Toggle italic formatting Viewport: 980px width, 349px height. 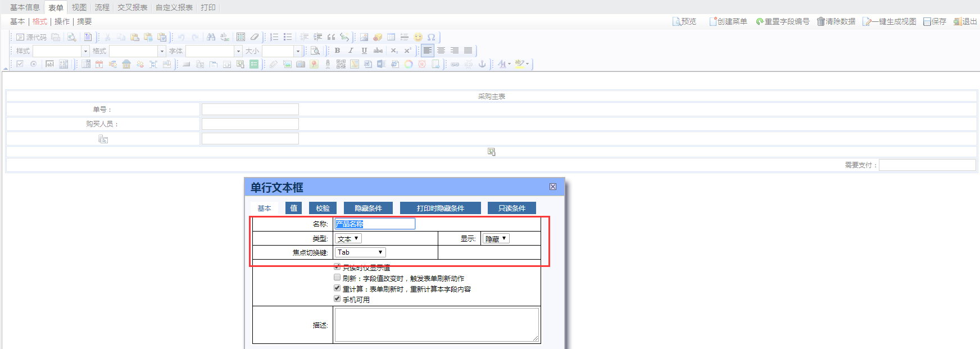pyautogui.click(x=351, y=51)
